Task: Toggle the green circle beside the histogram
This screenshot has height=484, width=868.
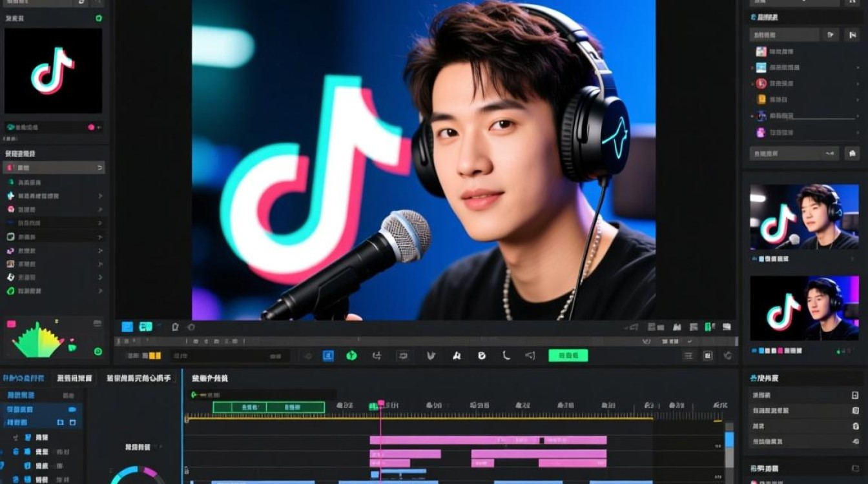Action: (x=98, y=352)
